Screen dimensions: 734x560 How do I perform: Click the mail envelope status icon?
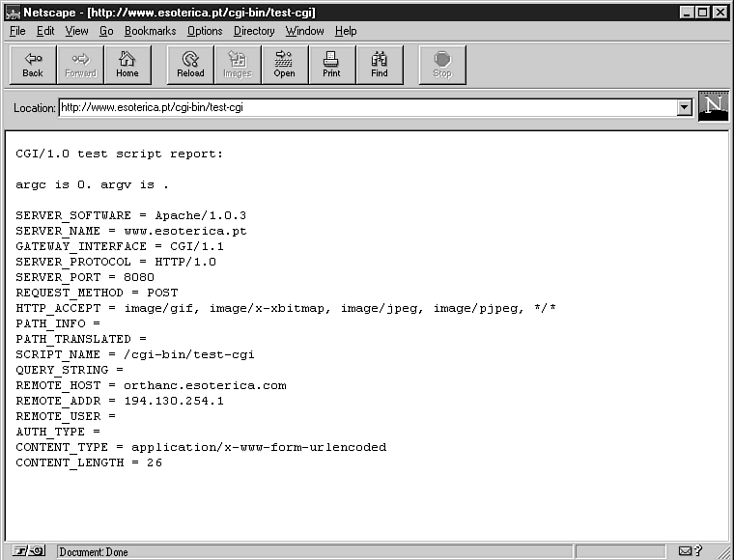[685, 551]
